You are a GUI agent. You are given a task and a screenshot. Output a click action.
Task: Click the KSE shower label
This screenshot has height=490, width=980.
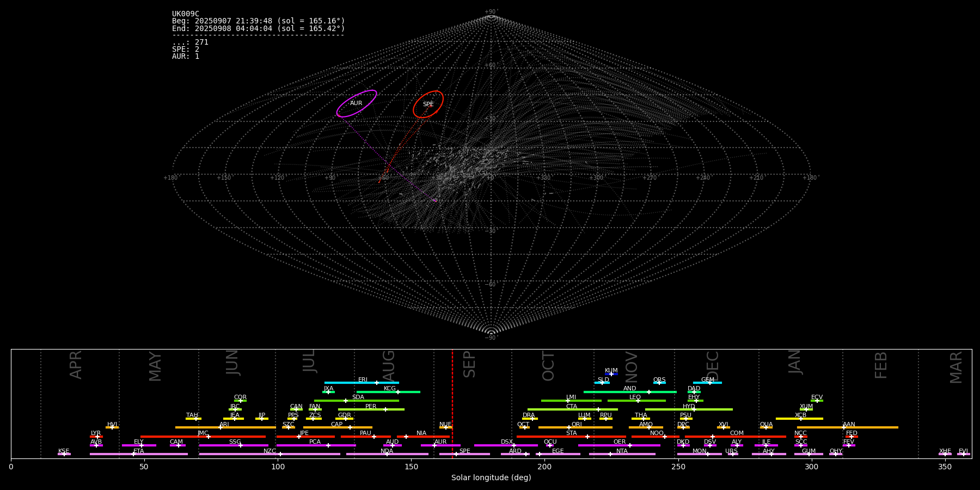coord(64,451)
